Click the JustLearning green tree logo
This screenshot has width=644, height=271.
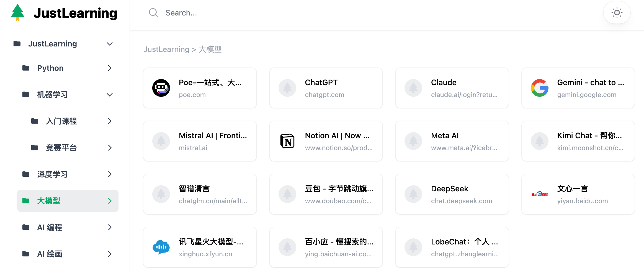[x=18, y=13]
